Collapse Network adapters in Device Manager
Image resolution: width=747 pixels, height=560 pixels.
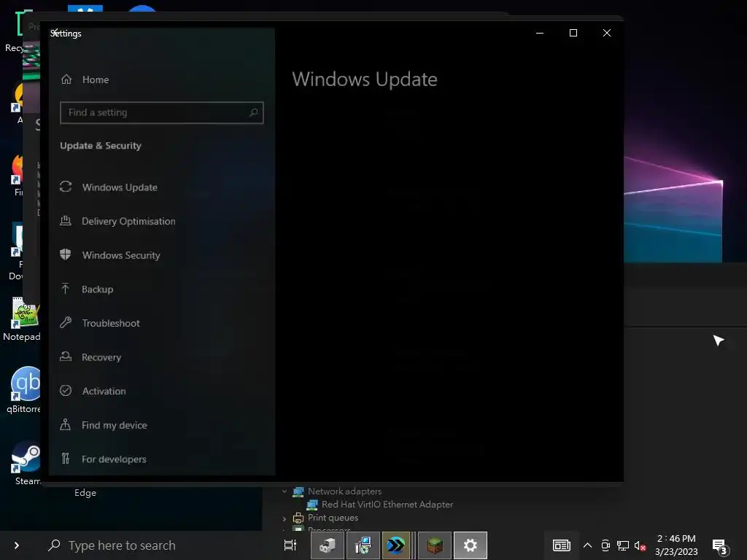coord(285,491)
